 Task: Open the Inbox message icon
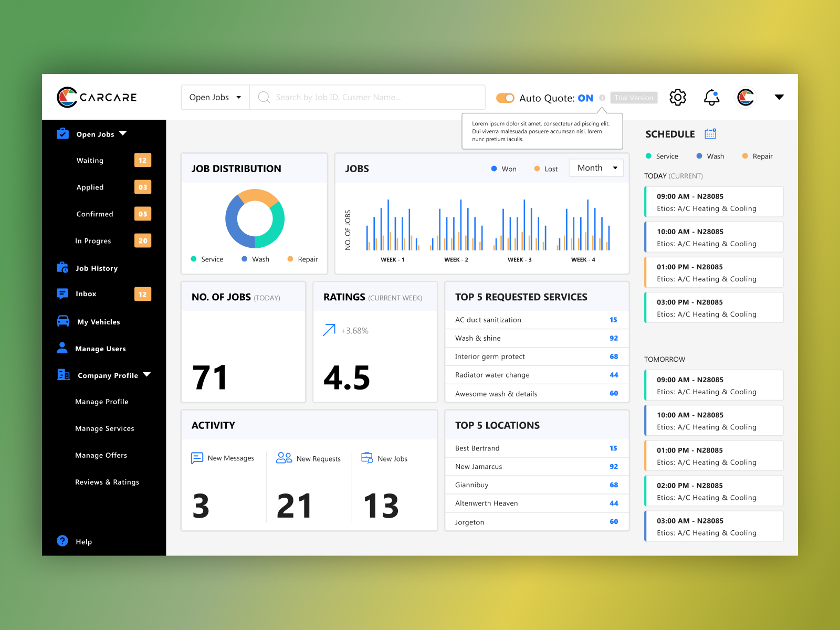62,293
